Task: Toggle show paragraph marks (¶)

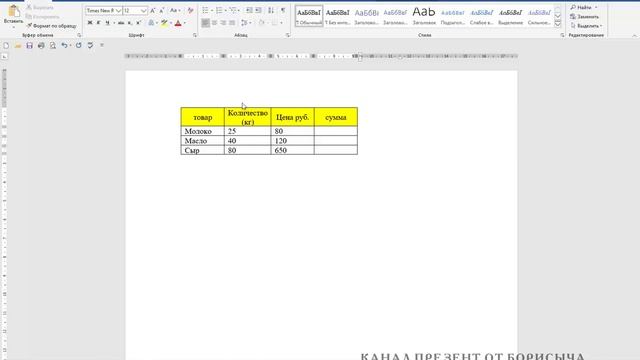Action: pos(282,10)
